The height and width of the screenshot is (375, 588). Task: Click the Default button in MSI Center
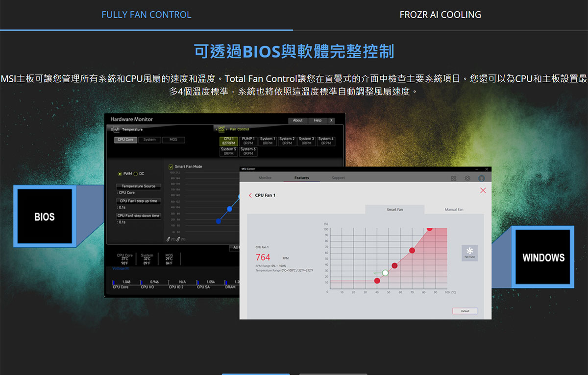pos(465,311)
